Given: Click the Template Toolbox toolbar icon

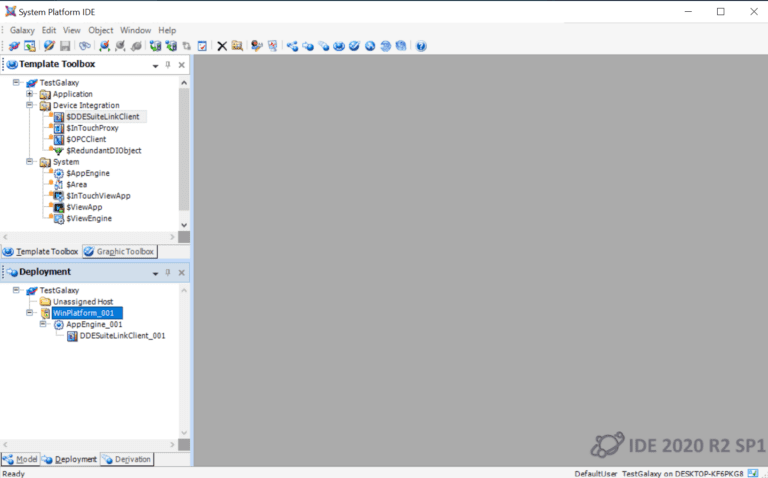Looking at the screenshot, I should 339,46.
